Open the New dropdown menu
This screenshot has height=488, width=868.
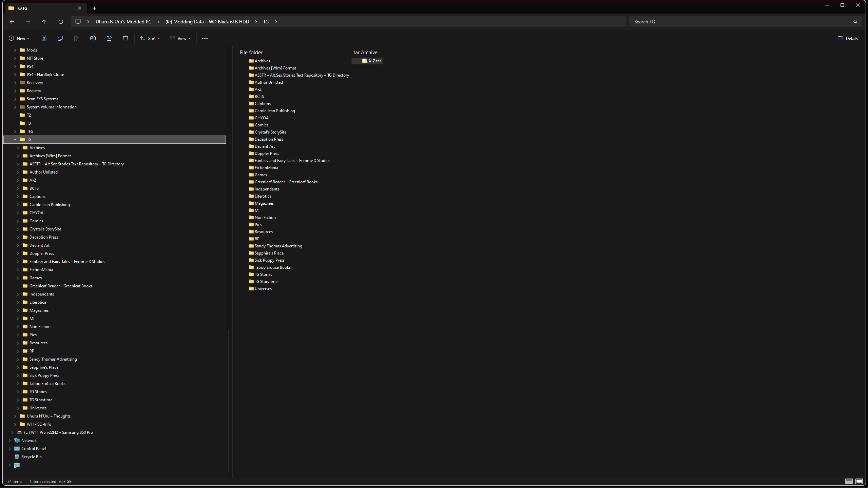click(19, 39)
